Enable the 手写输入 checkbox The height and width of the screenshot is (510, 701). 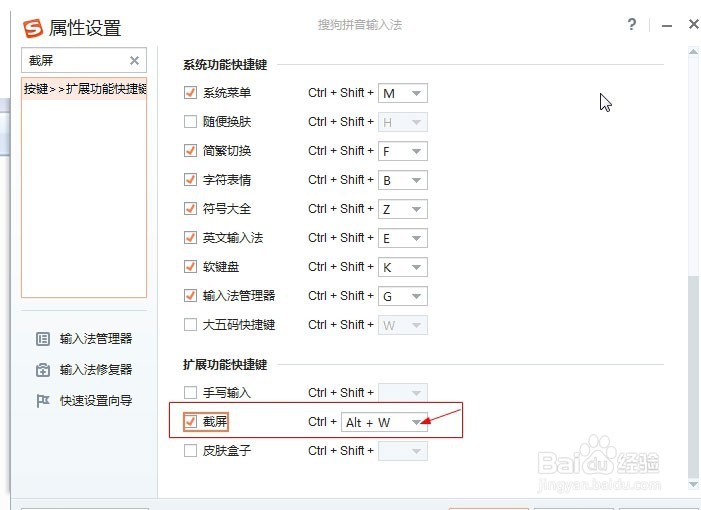click(x=190, y=392)
